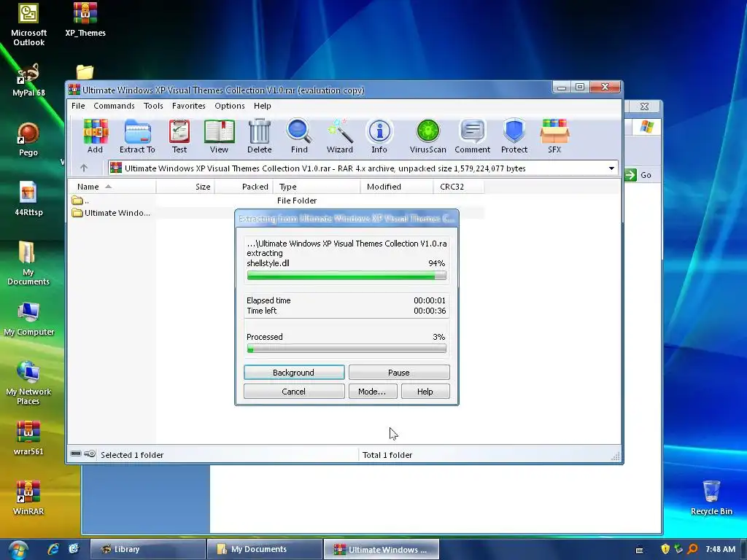The image size is (747, 560).
Task: Click the Processed total progress bar
Action: click(347, 349)
